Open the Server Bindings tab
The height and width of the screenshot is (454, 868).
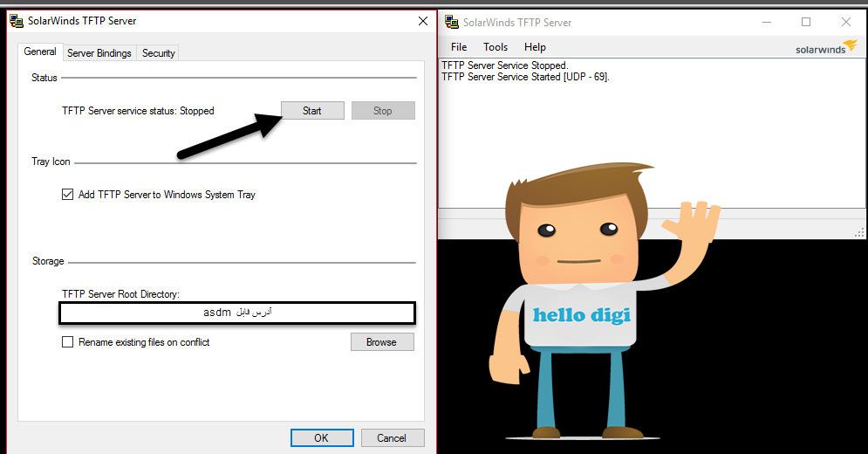(x=99, y=53)
